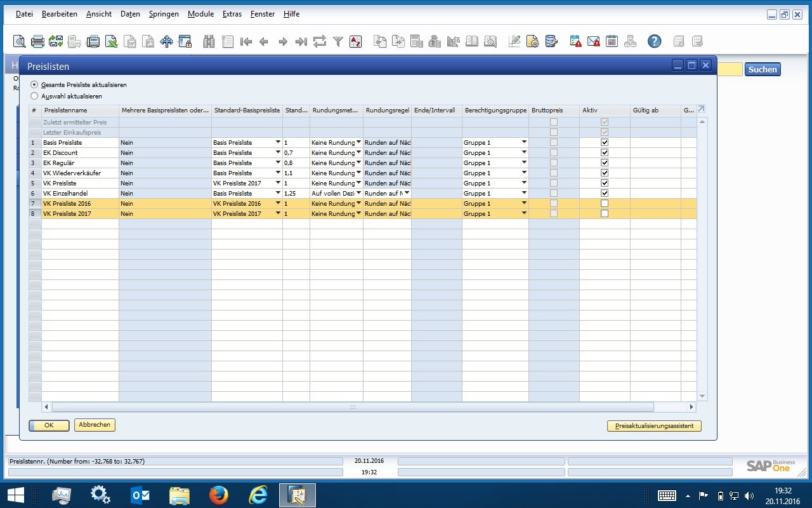Screen dimensions: 812x508
Task: Open the calendar icon in toolbar
Action: point(612,42)
